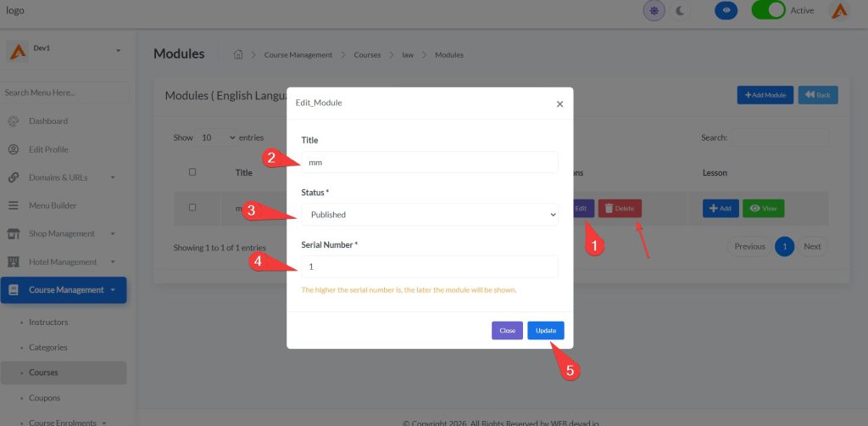868x426 pixels.
Task: Expand the Dev1 account dropdown
Action: point(118,49)
